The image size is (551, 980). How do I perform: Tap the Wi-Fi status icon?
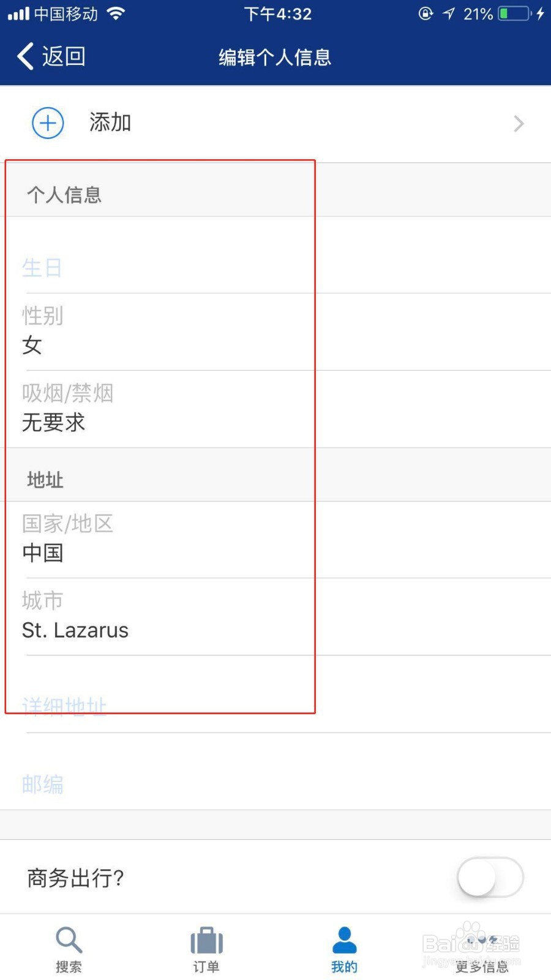tap(116, 13)
